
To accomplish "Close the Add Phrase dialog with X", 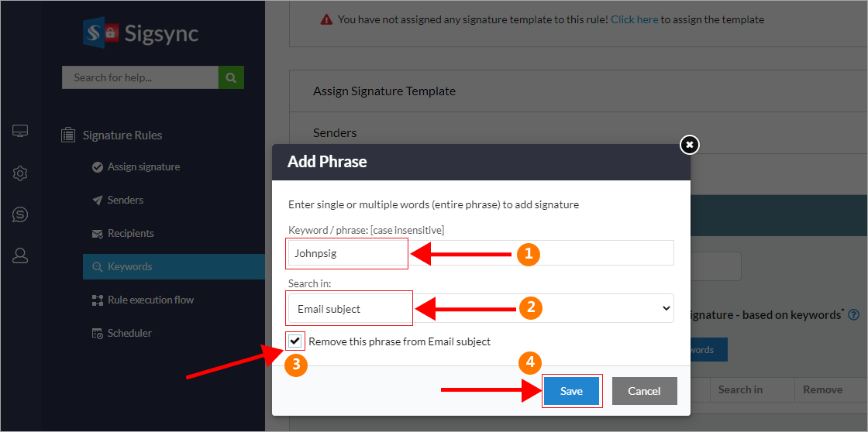I will 689,145.
